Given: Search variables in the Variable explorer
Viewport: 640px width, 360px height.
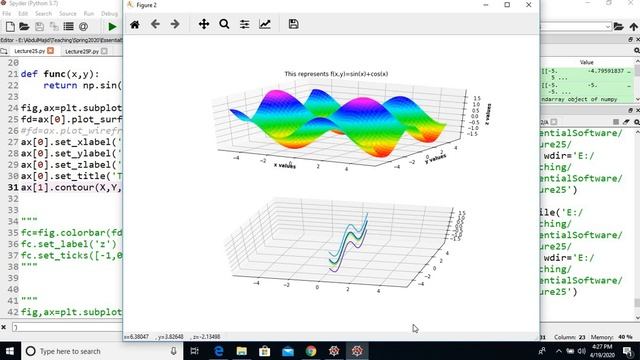Looking at the screenshot, I should point(637,50).
